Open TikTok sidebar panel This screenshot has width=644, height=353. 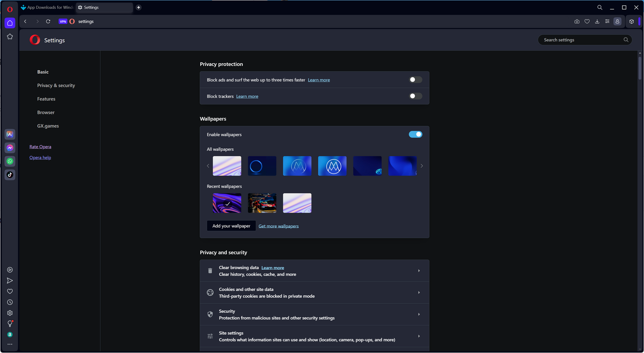pos(10,175)
